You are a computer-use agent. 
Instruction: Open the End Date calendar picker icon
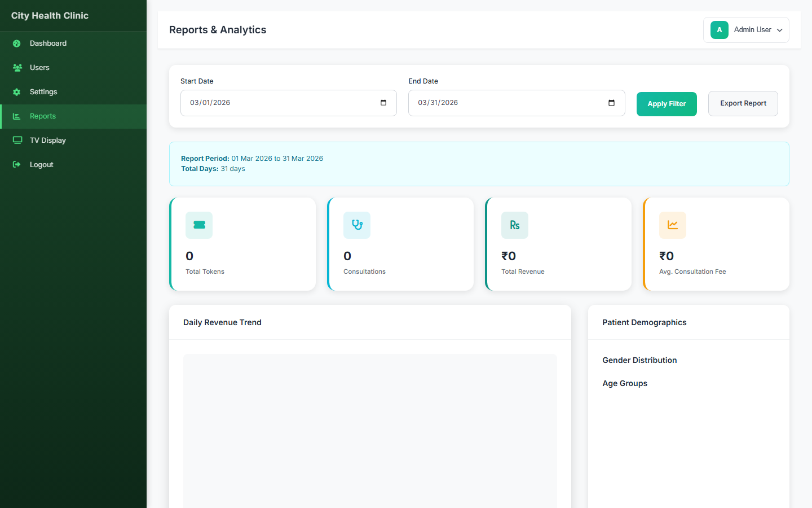point(611,103)
